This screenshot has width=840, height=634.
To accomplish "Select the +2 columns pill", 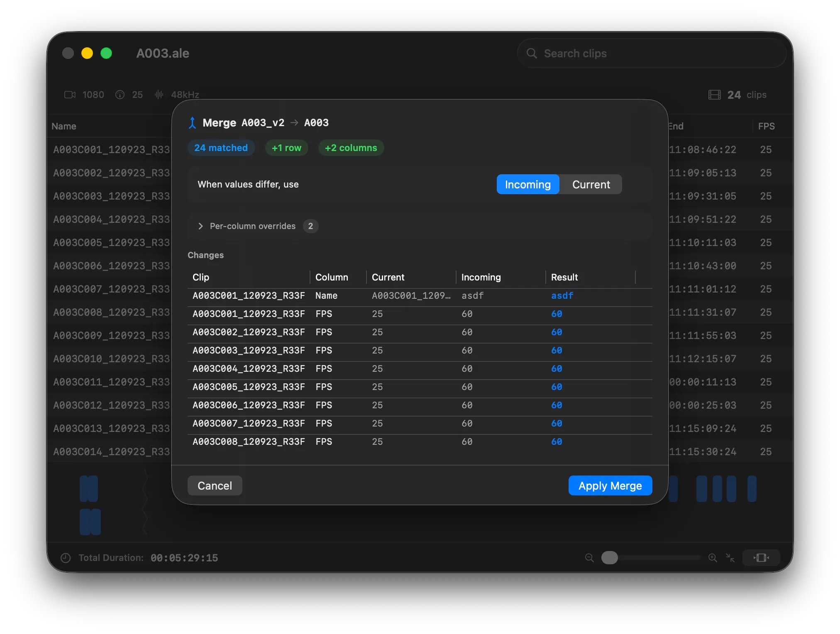I will tap(351, 148).
